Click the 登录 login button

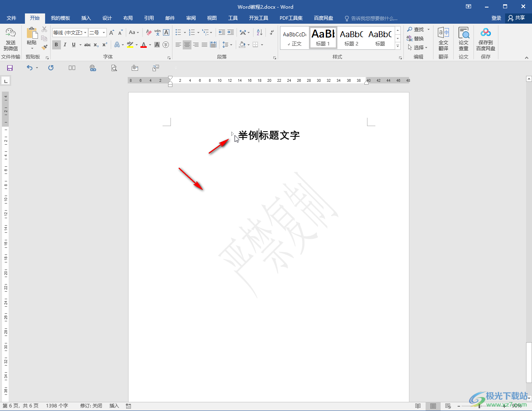point(496,18)
